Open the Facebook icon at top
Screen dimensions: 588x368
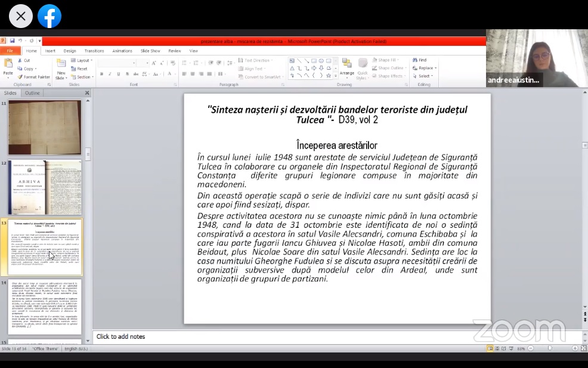point(49,16)
